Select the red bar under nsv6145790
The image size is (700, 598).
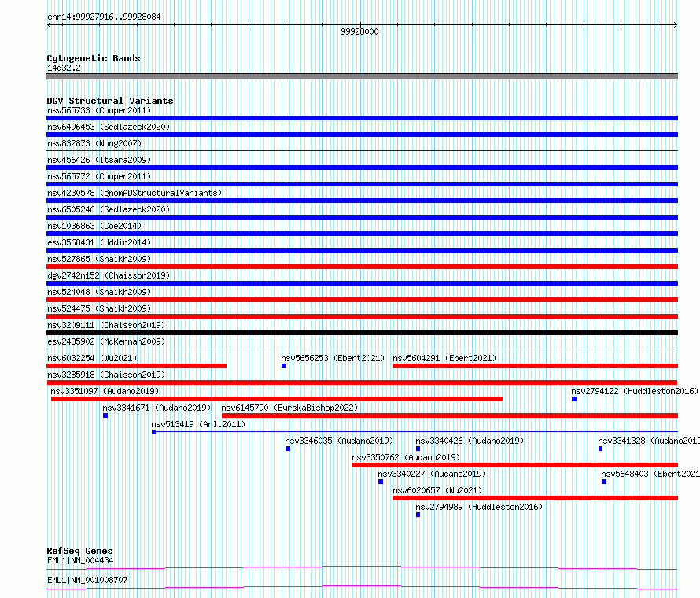click(x=450, y=415)
